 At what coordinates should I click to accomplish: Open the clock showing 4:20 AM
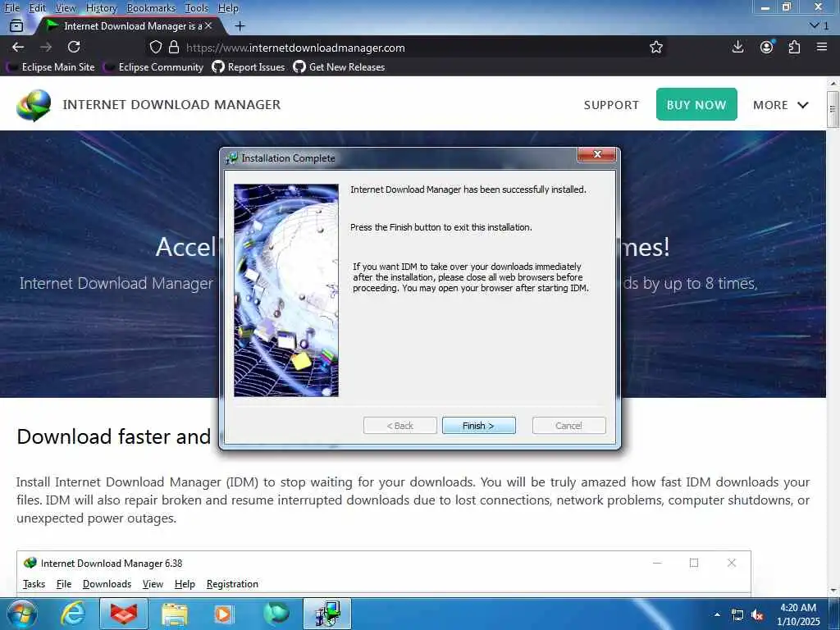click(798, 614)
